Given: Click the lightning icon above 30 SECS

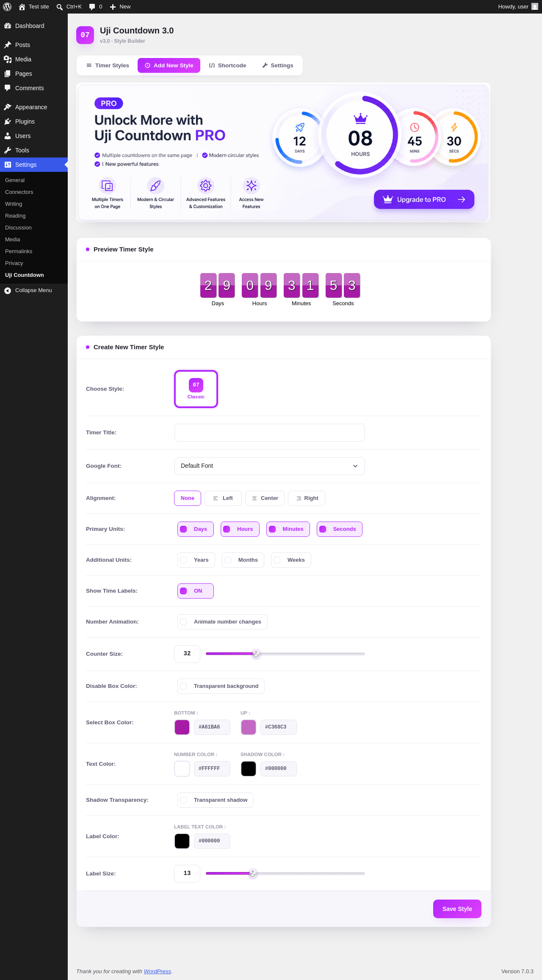Looking at the screenshot, I should point(454,127).
